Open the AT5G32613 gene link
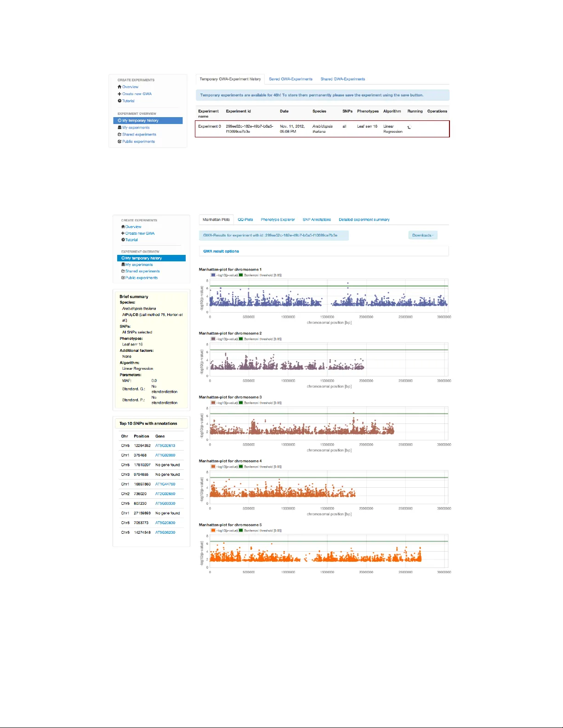This screenshot has height=728, width=563. click(165, 446)
